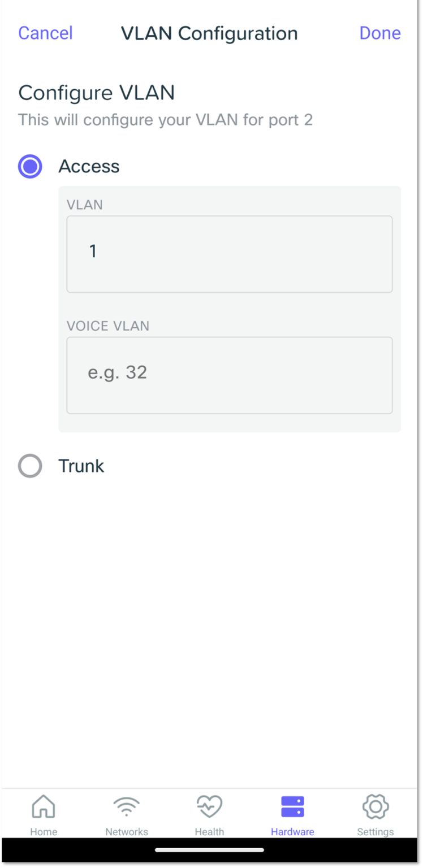Tap the home indicator bar at bottom

(x=212, y=849)
